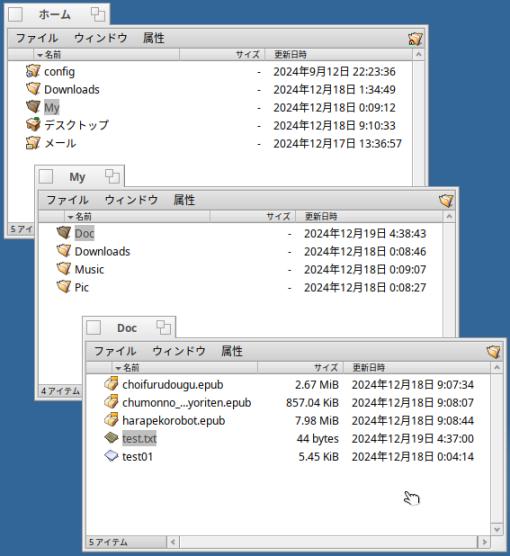Select harapekorobot.epub file name

tap(173, 421)
